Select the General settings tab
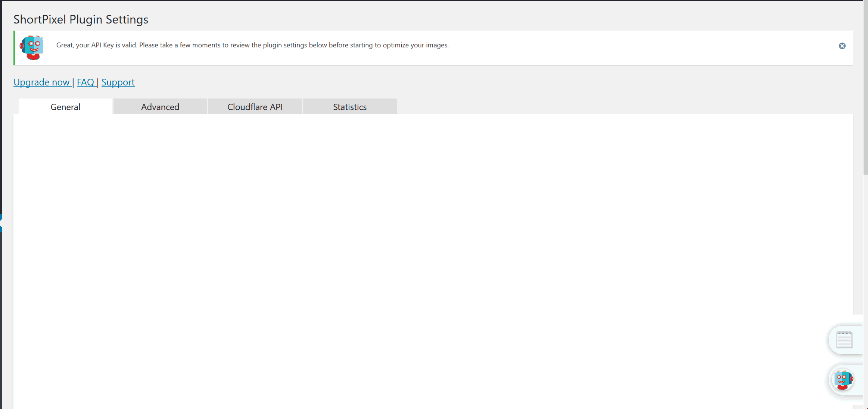This screenshot has height=409, width=868. (65, 107)
